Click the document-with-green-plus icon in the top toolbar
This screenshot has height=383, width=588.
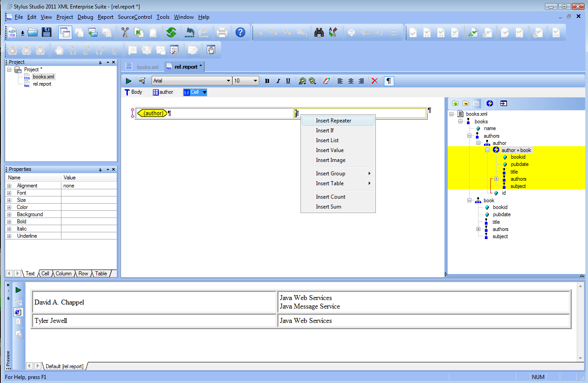(x=472, y=32)
